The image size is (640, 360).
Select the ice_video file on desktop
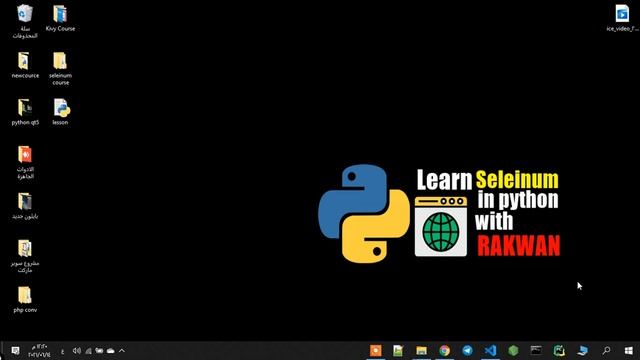pyautogui.click(x=622, y=18)
